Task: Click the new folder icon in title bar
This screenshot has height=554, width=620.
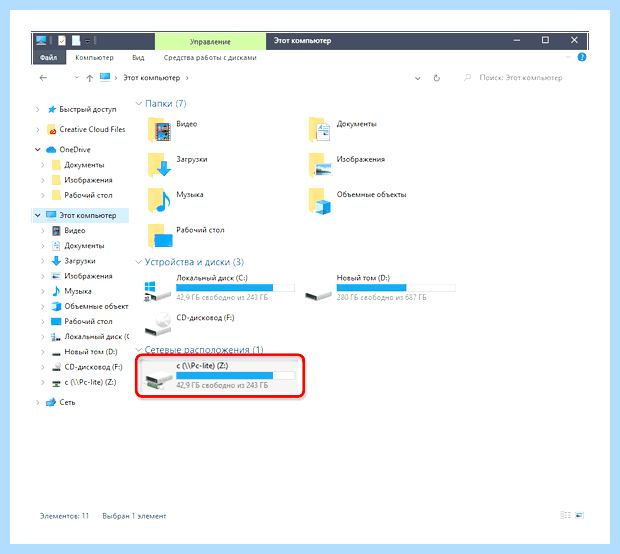Action: pos(76,40)
